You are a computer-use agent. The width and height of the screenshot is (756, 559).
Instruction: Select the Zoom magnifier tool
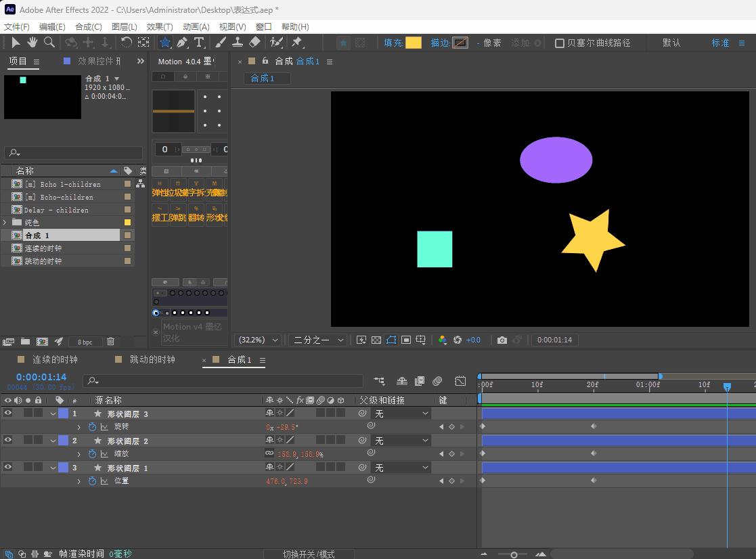(49, 43)
